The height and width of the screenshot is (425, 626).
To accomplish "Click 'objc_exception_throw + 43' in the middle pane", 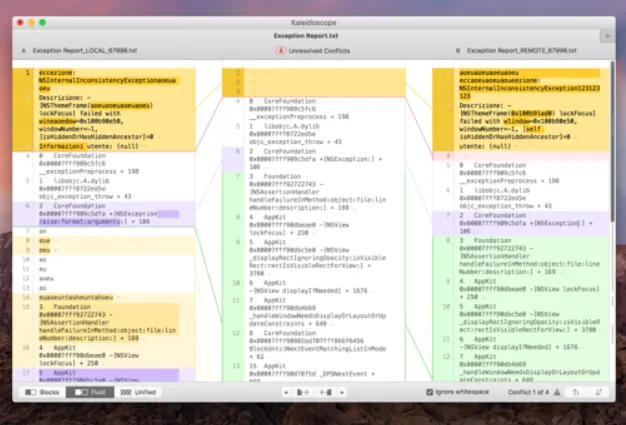I will [295, 142].
